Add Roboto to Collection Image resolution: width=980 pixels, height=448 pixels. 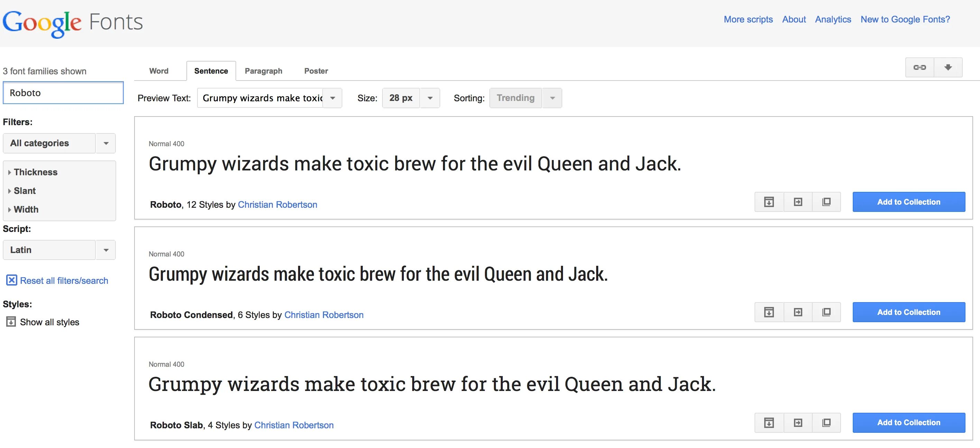click(x=909, y=202)
